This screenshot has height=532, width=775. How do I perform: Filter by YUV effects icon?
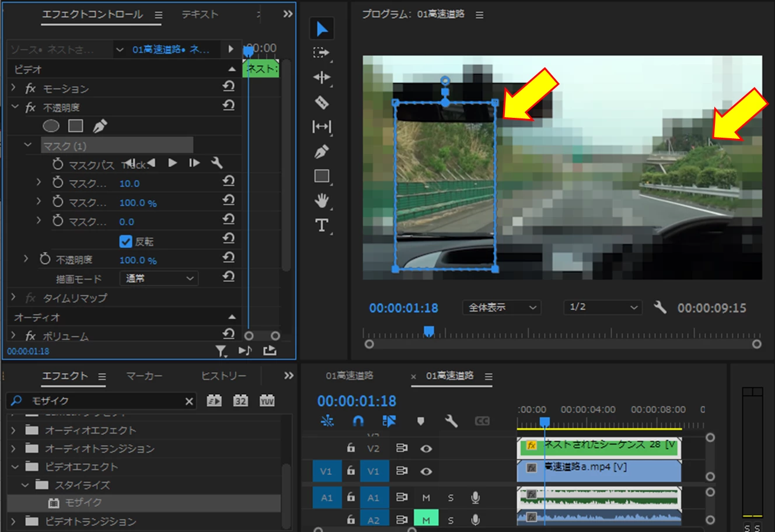[267, 401]
